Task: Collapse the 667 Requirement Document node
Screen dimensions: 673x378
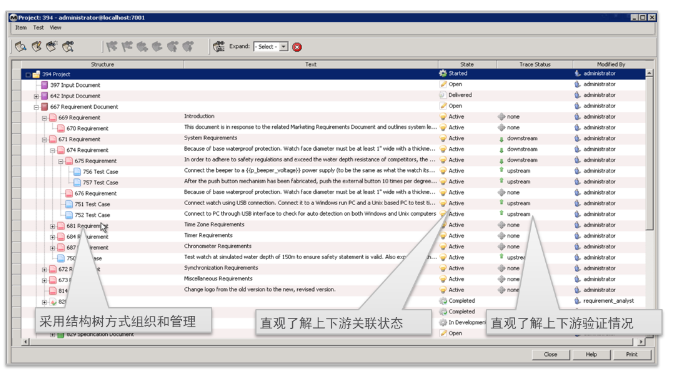Action: pos(36,107)
